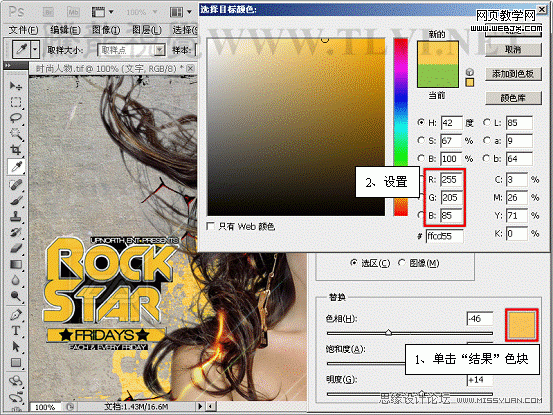Click the rainbow hue slider strip
This screenshot has height=415, width=553.
tap(401, 127)
